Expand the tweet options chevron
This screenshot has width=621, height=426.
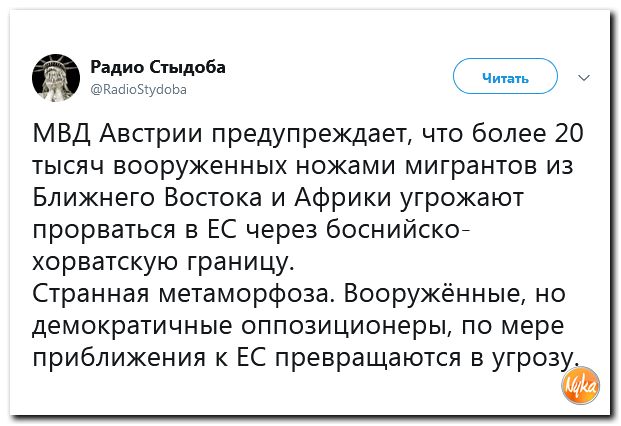click(584, 77)
